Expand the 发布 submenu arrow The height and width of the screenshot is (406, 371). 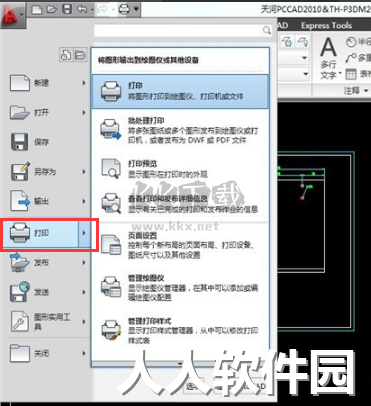coord(84,263)
